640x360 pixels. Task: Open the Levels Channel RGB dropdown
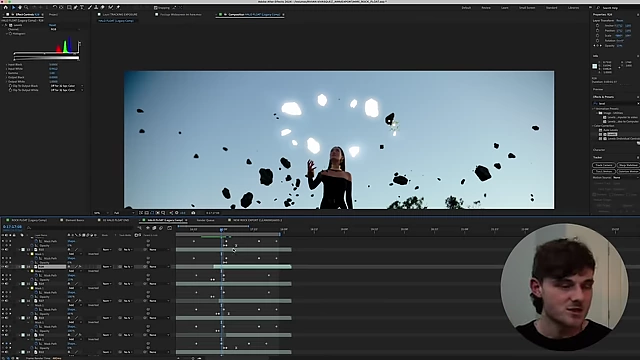tap(64, 29)
